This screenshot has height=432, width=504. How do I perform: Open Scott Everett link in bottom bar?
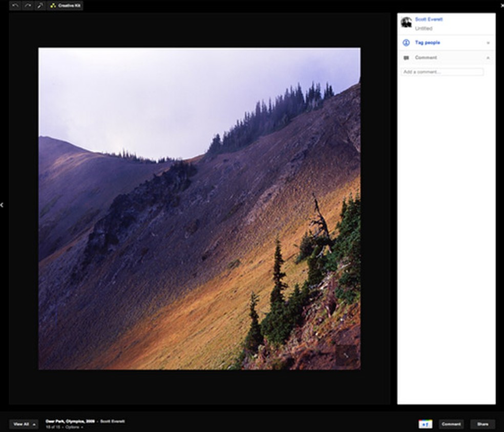113,421
